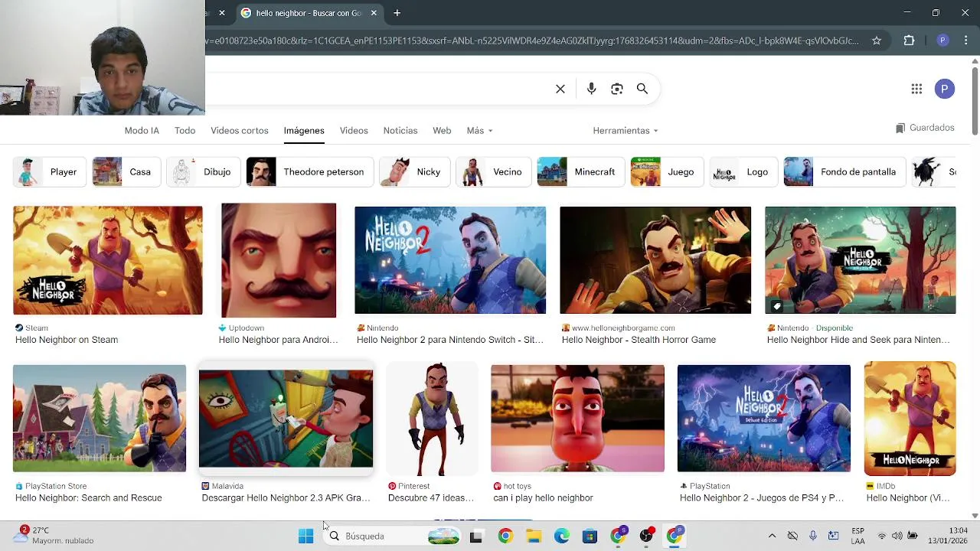
Task: Expand the Más dropdown
Action: click(479, 130)
